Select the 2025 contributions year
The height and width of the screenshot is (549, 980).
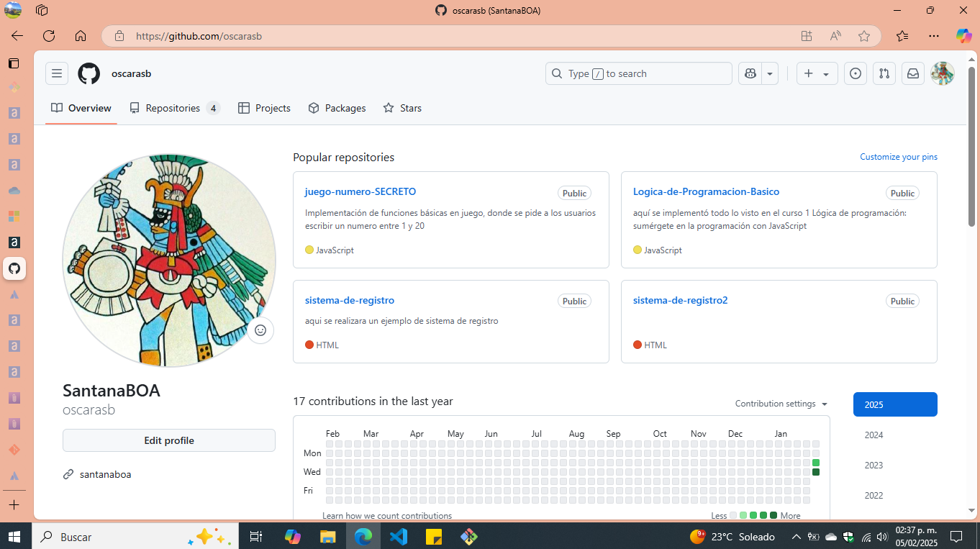[x=895, y=404]
